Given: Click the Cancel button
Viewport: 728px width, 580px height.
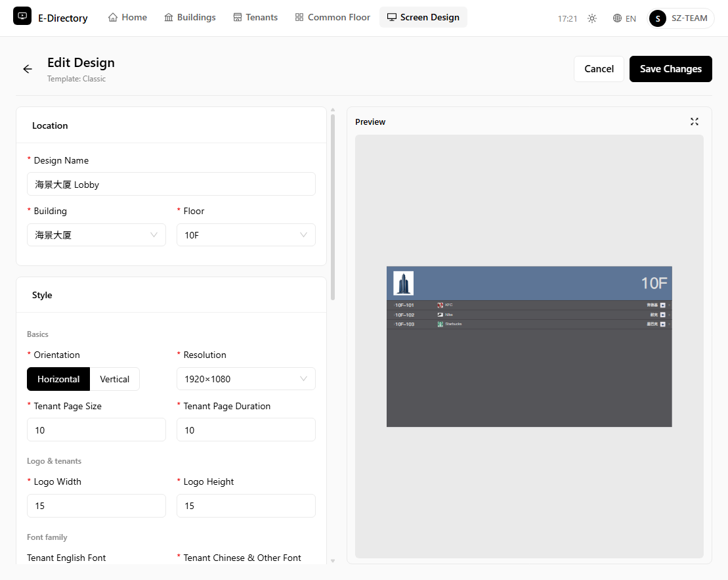Looking at the screenshot, I should click(599, 69).
